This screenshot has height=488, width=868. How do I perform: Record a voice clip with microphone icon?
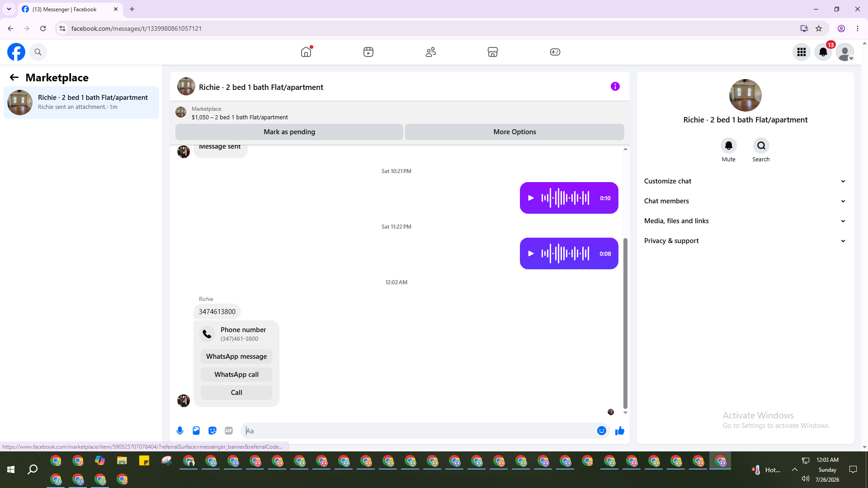click(180, 431)
